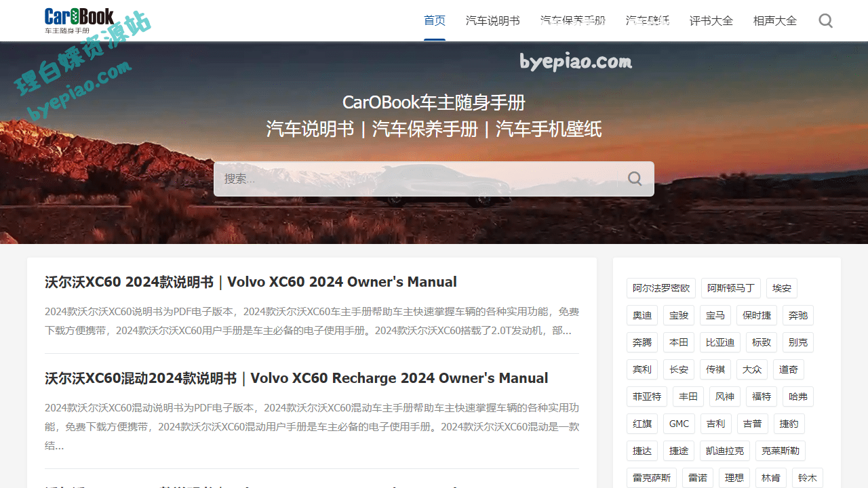Select the 捷途 brand tag
The image size is (868, 488).
point(679,451)
